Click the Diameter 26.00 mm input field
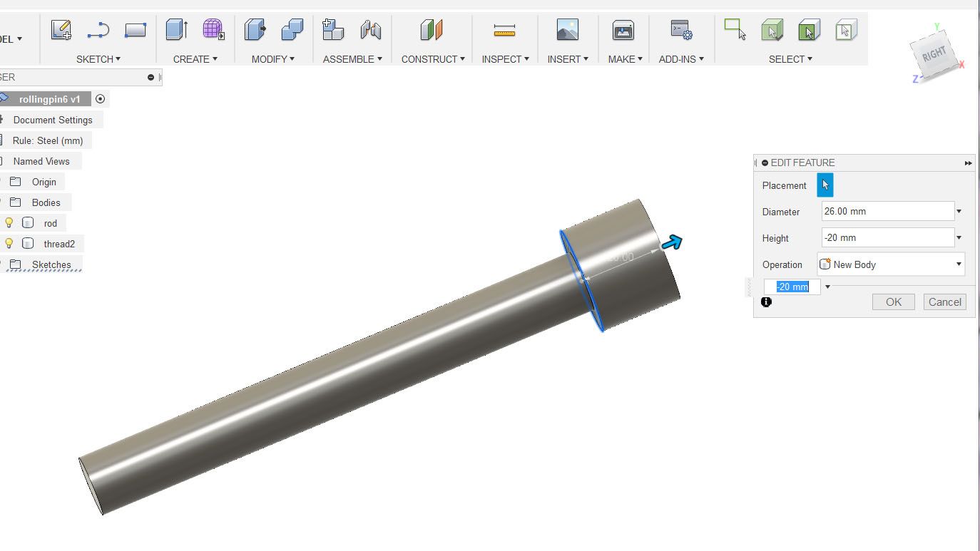Viewport: 980px width, 551px height. (x=887, y=211)
